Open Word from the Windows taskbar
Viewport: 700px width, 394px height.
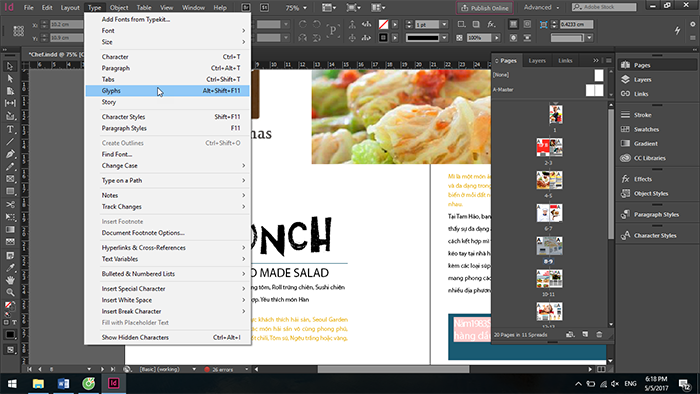pyautogui.click(x=63, y=383)
